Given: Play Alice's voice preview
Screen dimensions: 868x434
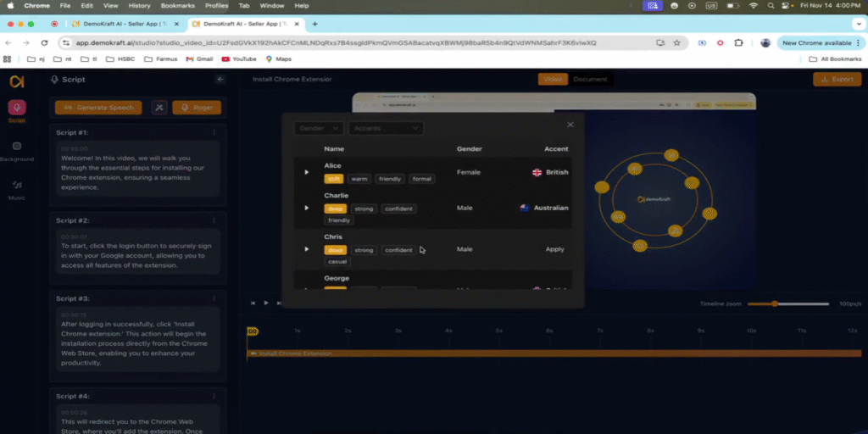Looking at the screenshot, I should [307, 172].
